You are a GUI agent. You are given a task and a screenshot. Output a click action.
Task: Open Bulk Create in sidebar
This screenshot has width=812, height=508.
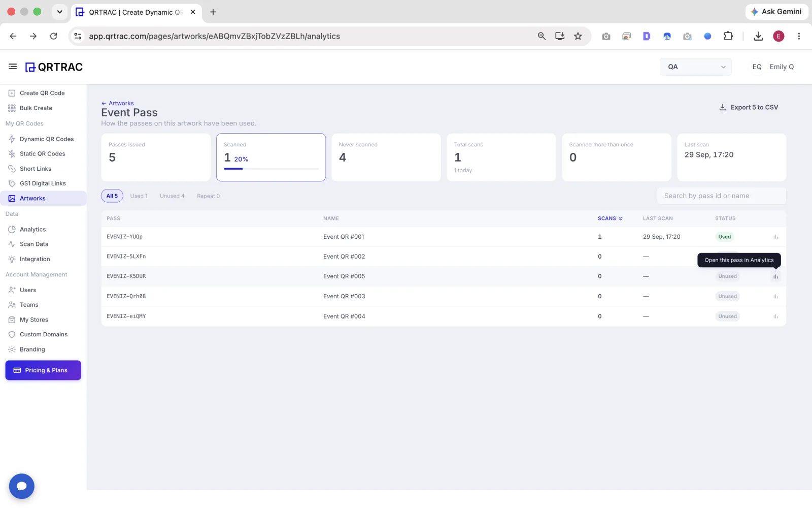point(36,108)
